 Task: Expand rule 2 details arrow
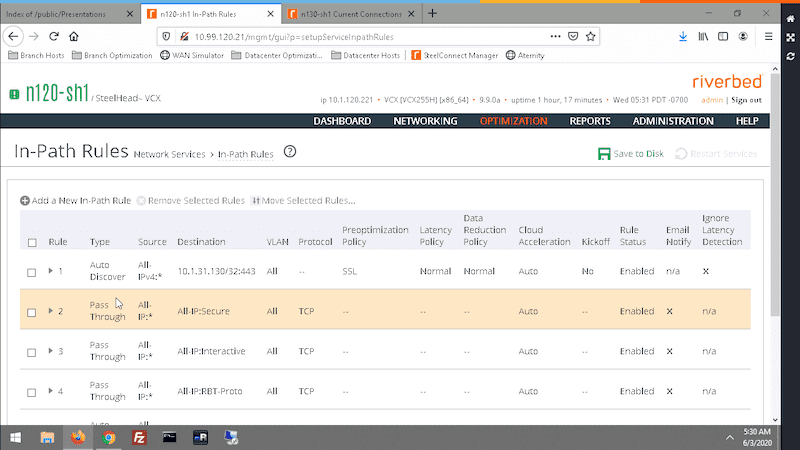click(x=51, y=311)
